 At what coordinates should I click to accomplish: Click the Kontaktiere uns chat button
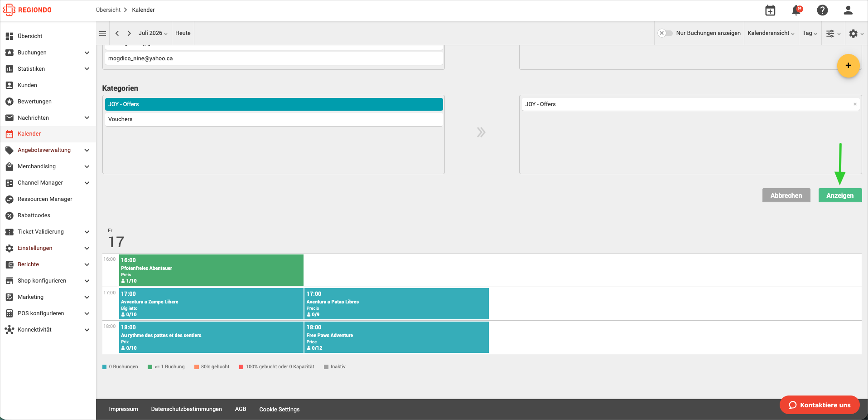pos(820,405)
